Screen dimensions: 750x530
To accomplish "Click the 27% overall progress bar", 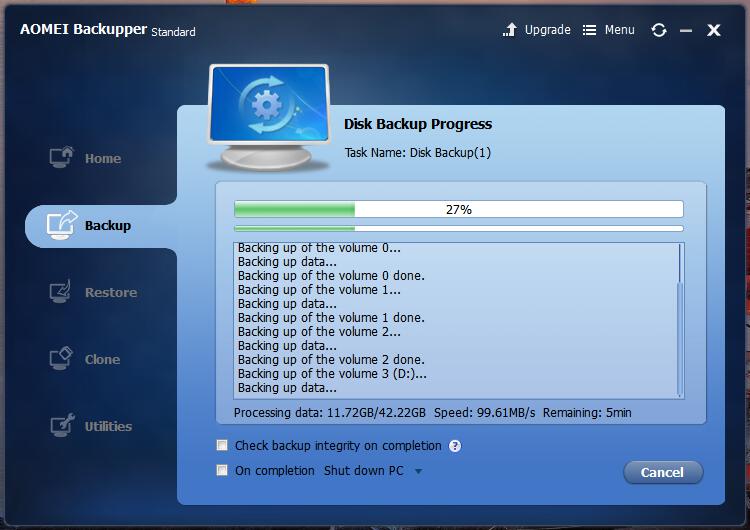I will click(x=459, y=209).
